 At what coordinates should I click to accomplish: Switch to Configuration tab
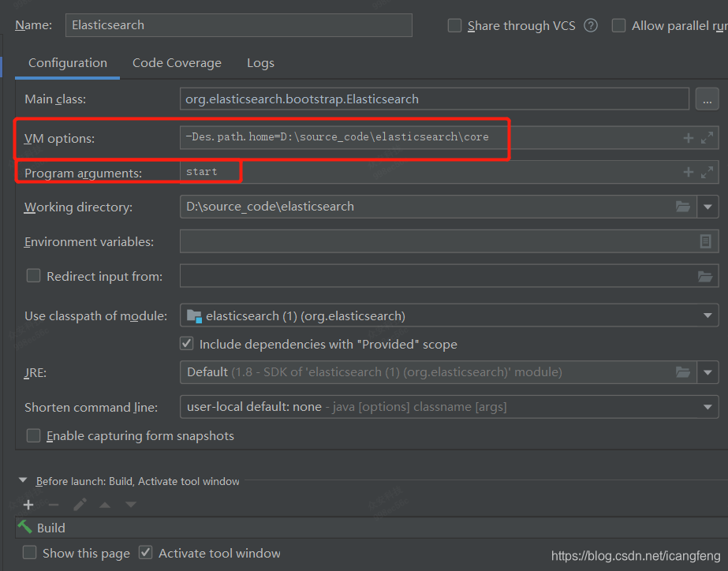coord(68,63)
